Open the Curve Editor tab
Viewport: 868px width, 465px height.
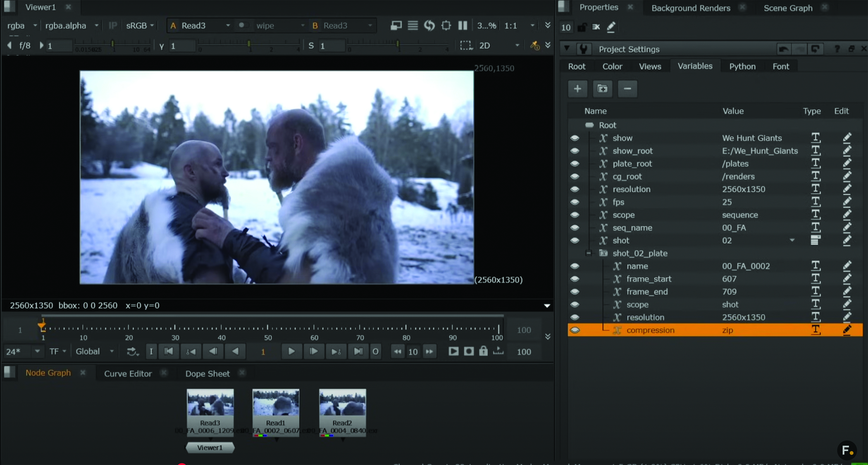128,374
